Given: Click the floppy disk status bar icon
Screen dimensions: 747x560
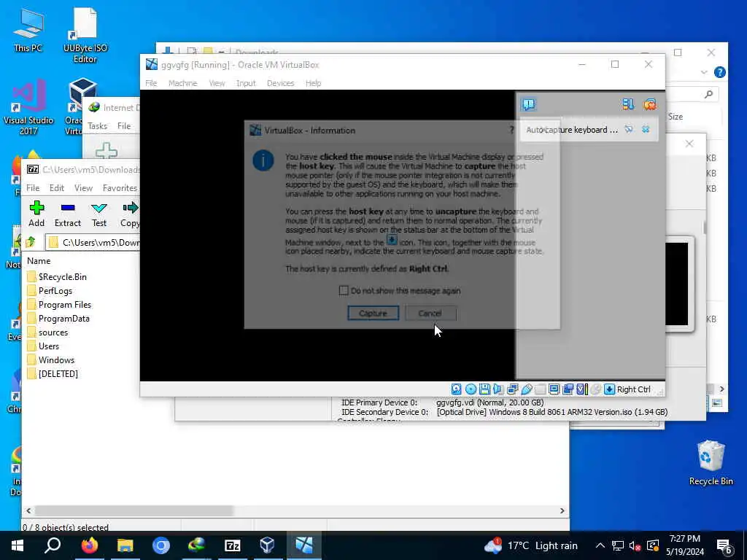Looking at the screenshot, I should pyautogui.click(x=484, y=389).
